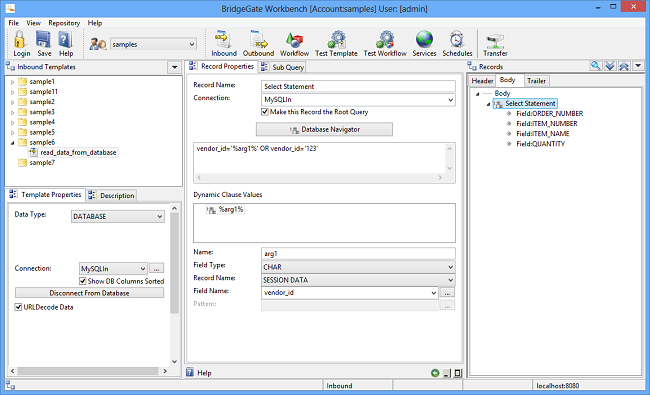650x395 pixels.
Task: Toggle Show DB Columns Sorted checkbox
Action: (83, 281)
